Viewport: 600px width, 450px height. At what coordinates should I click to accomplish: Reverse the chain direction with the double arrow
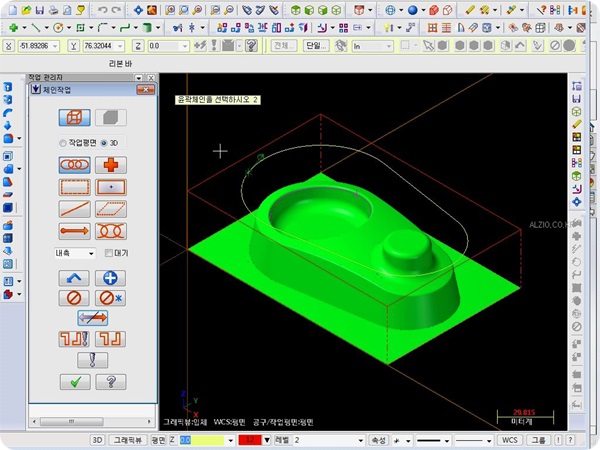coord(92,318)
